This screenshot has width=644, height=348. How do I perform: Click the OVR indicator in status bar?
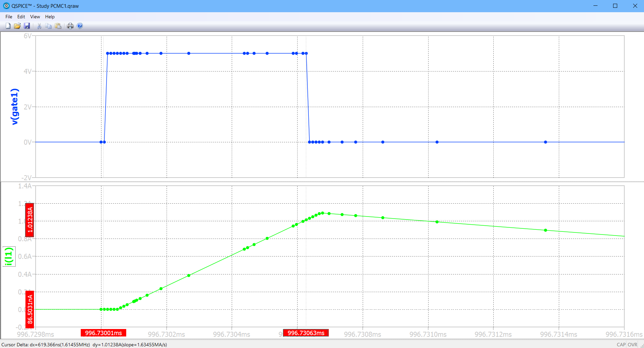click(x=632, y=345)
